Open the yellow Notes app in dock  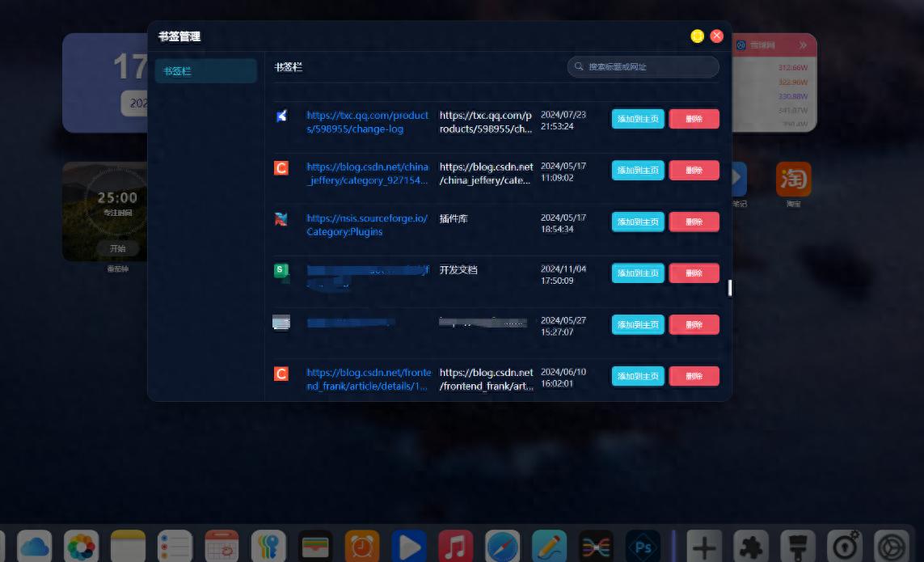(128, 546)
